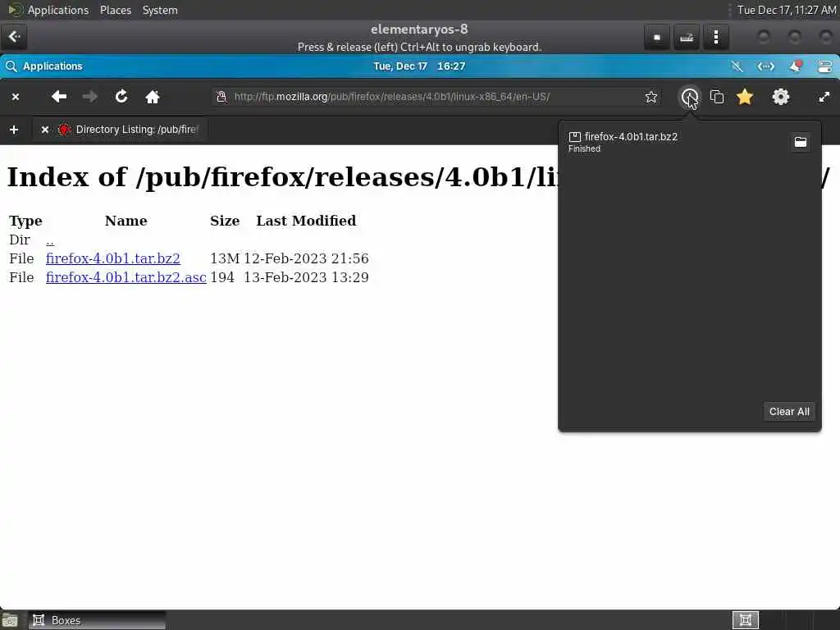Click the workspace switcher icon in the taskbar
Screen dimensions: 840x630
[745, 620]
